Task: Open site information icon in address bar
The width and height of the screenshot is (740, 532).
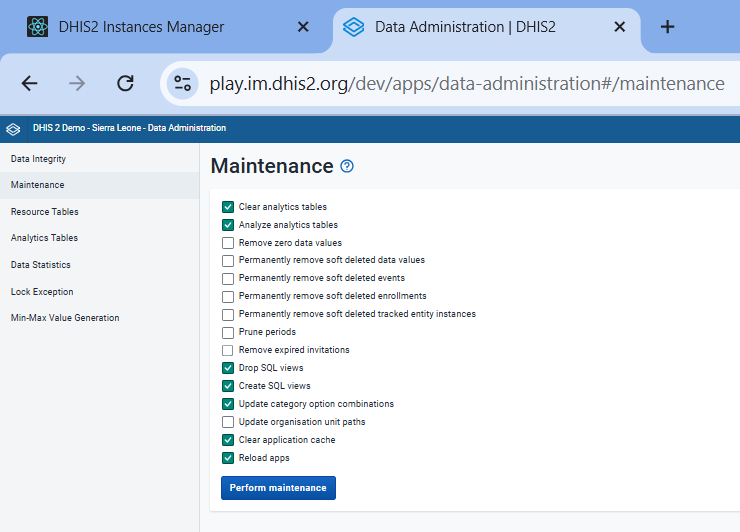Action: click(183, 84)
